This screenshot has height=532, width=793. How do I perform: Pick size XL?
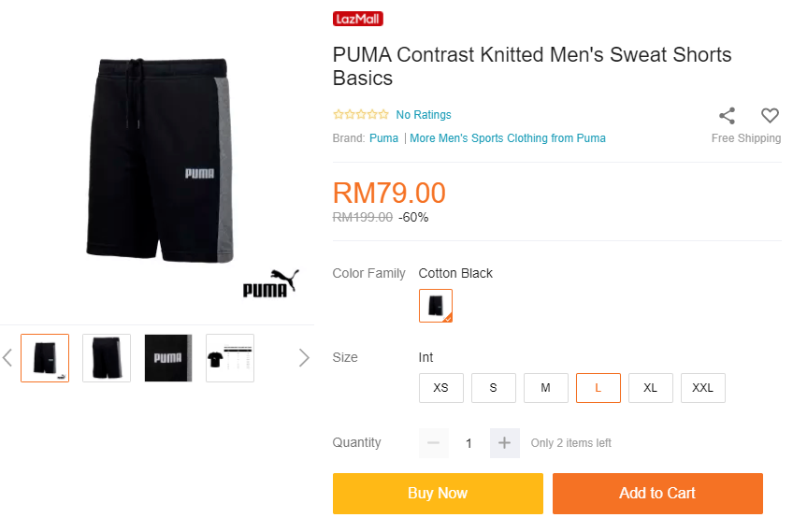click(651, 388)
